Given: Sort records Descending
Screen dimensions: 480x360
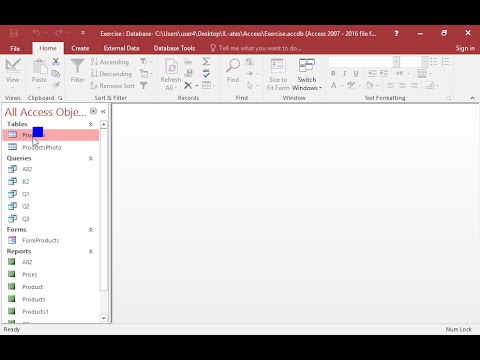Looking at the screenshot, I should (x=112, y=74).
